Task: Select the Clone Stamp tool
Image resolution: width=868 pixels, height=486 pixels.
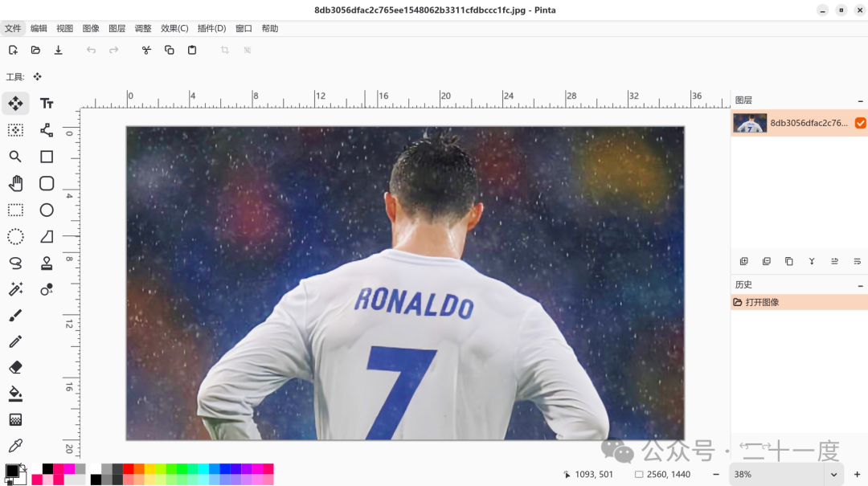Action: [x=47, y=263]
